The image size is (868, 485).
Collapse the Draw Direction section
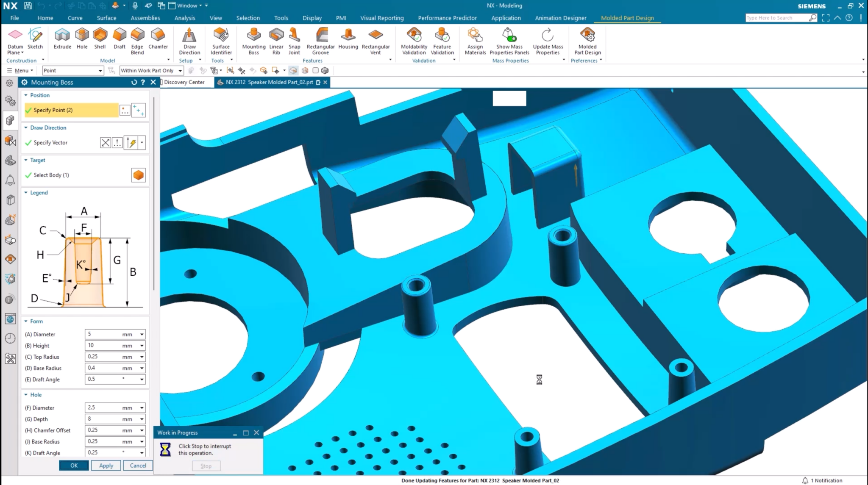coord(26,127)
